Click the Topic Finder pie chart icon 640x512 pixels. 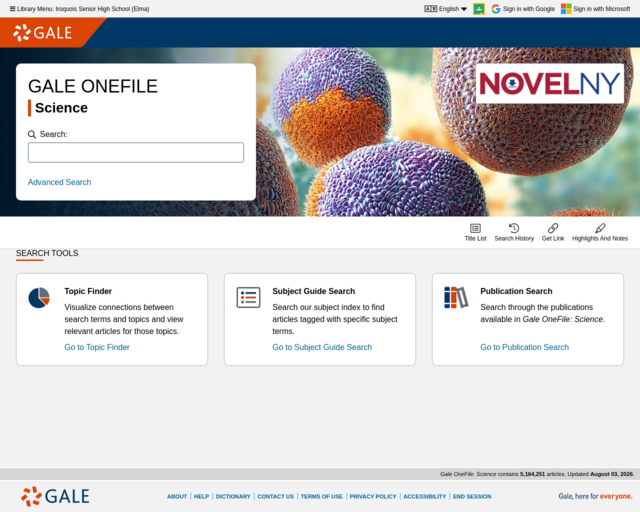point(39,298)
